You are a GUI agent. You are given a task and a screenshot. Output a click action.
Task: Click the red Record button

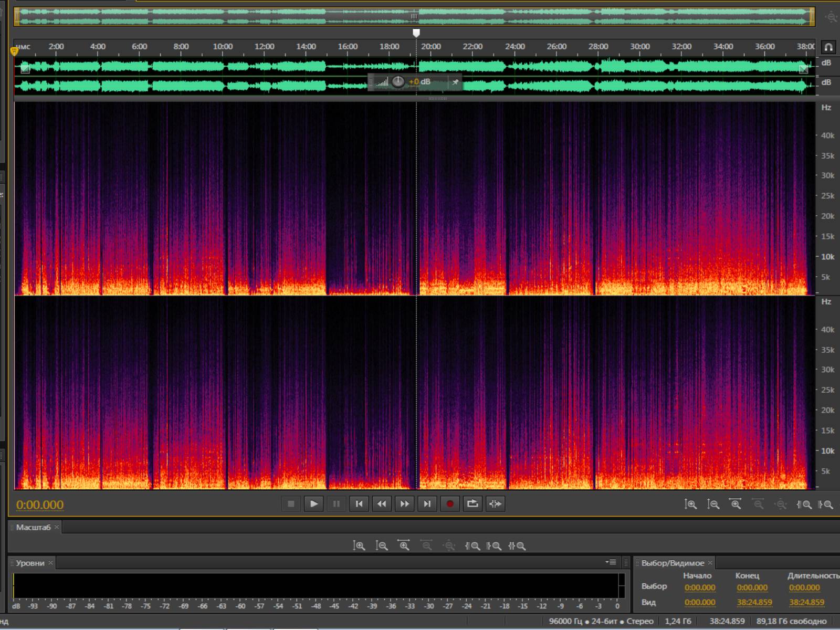pos(450,504)
